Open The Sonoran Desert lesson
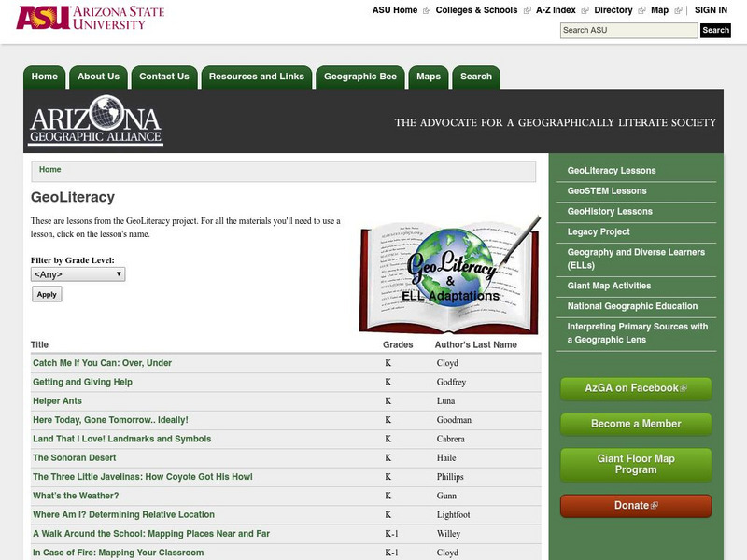Viewport: 747px width, 560px height. [x=75, y=457]
